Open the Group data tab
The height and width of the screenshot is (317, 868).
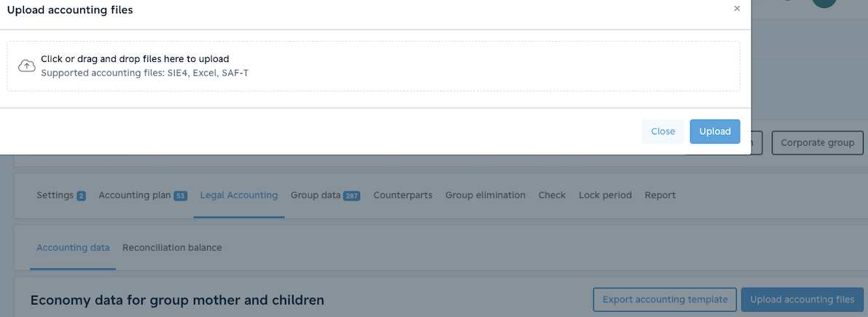point(316,195)
